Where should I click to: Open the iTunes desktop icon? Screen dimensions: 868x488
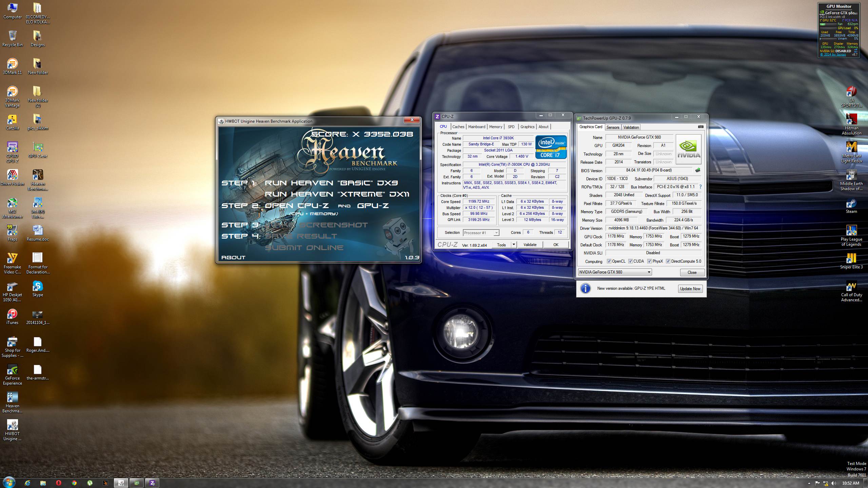12,317
